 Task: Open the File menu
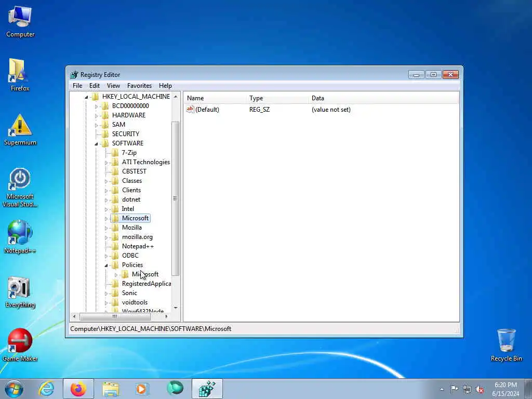coord(77,86)
